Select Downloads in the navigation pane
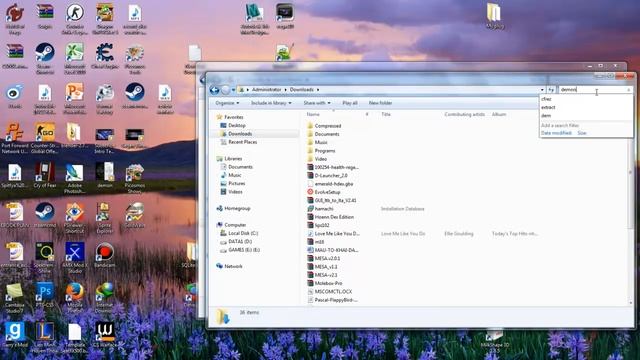 coord(240,134)
